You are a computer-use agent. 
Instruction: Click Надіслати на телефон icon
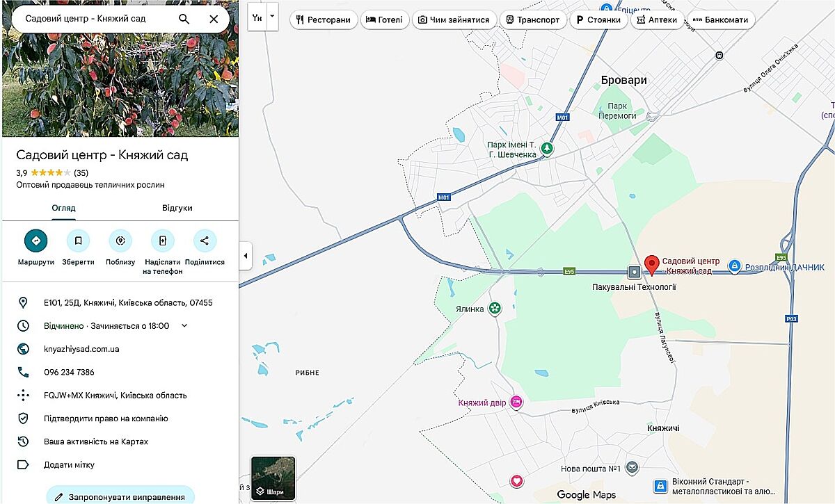click(163, 241)
